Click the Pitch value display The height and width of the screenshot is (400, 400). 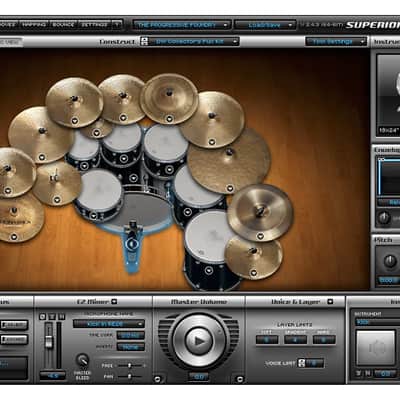[x=389, y=281]
